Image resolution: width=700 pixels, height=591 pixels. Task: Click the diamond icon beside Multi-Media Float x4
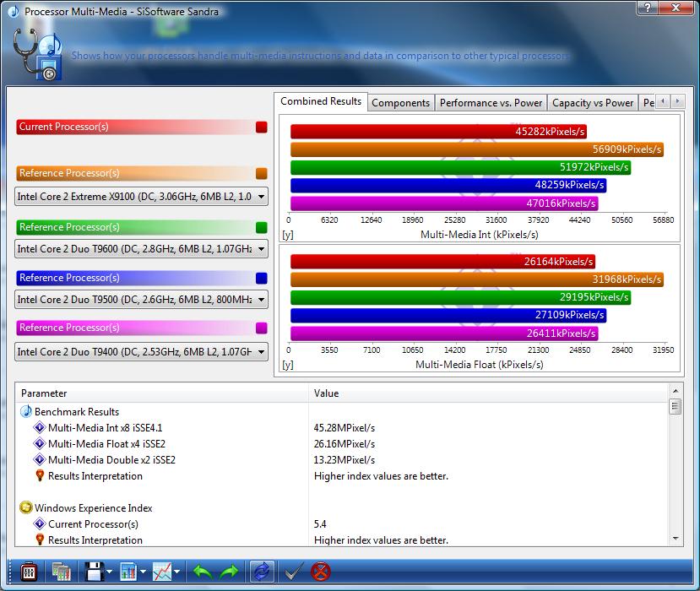(40, 444)
